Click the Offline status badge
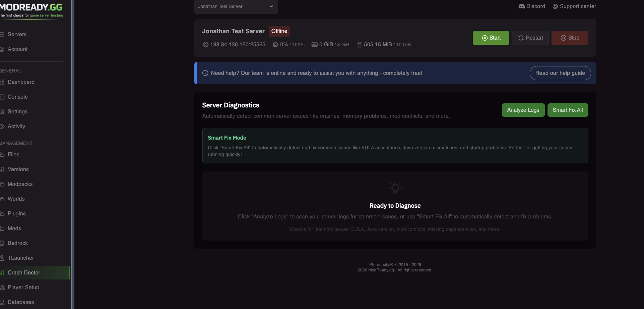 pyautogui.click(x=279, y=31)
